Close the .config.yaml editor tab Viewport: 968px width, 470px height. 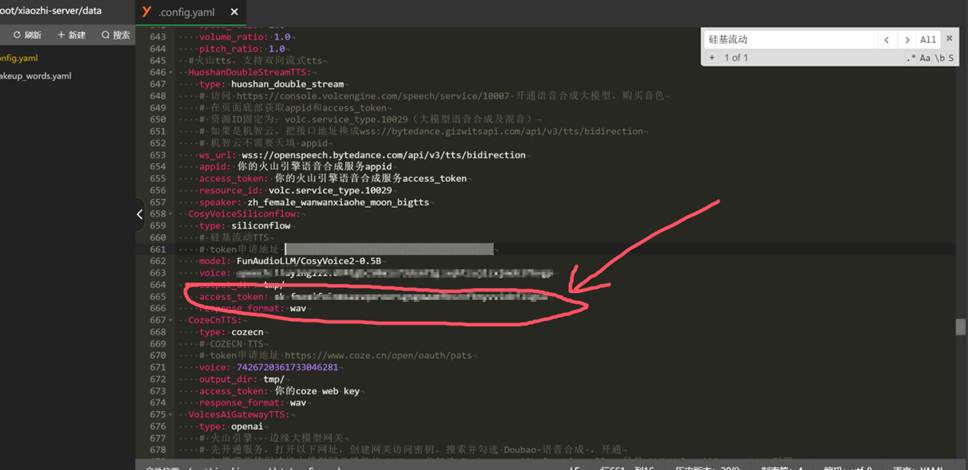click(x=235, y=11)
